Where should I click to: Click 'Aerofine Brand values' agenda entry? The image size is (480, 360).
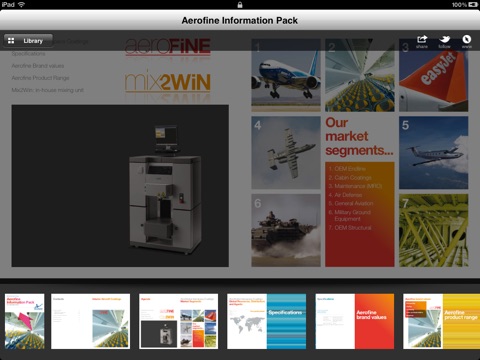38,66
